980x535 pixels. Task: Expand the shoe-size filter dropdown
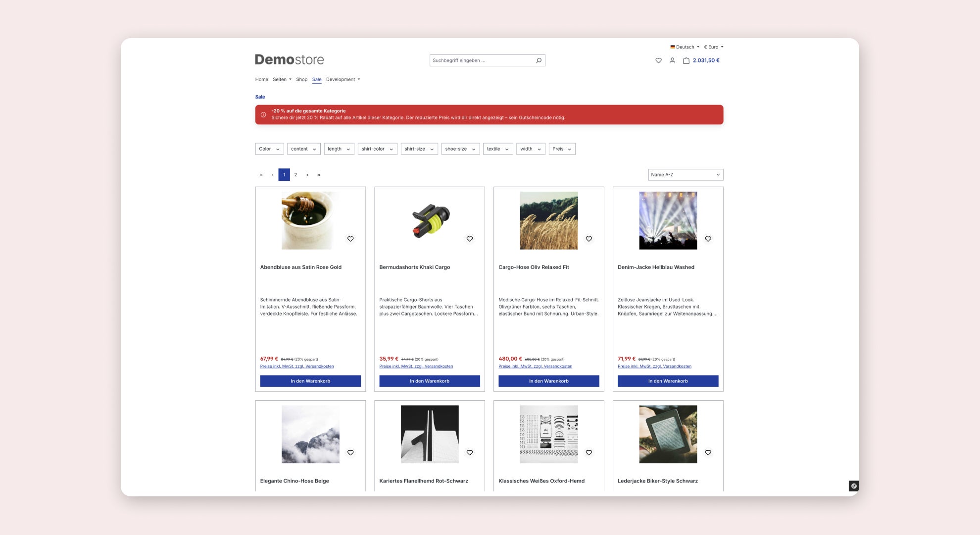pyautogui.click(x=460, y=149)
